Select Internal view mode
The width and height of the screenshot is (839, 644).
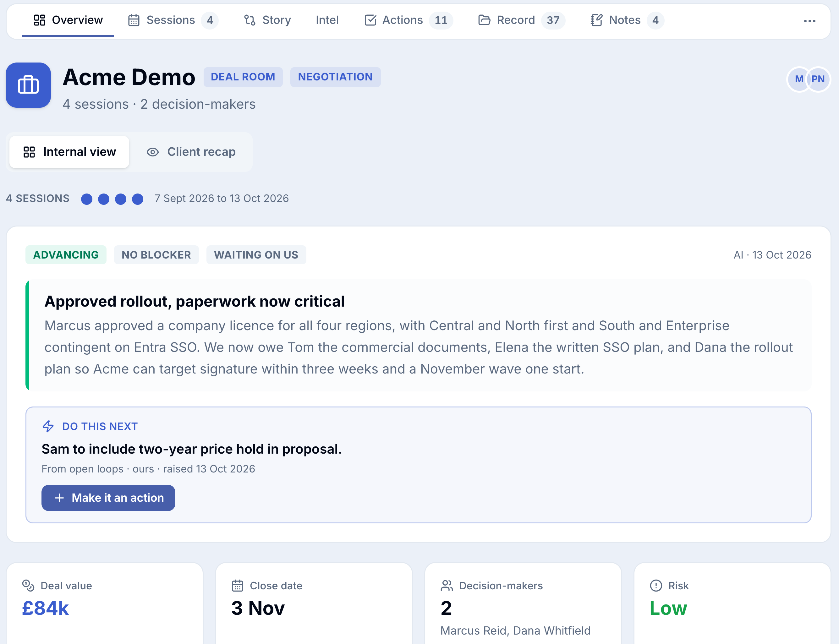(69, 152)
